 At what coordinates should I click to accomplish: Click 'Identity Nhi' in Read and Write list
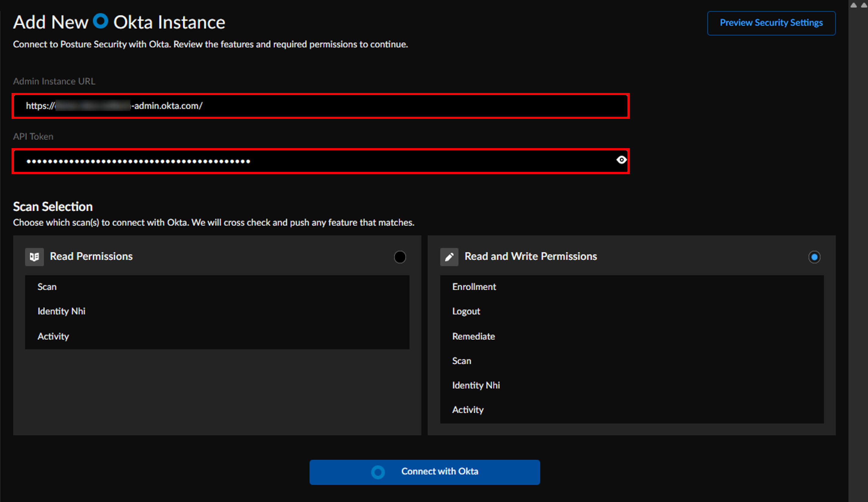click(476, 385)
